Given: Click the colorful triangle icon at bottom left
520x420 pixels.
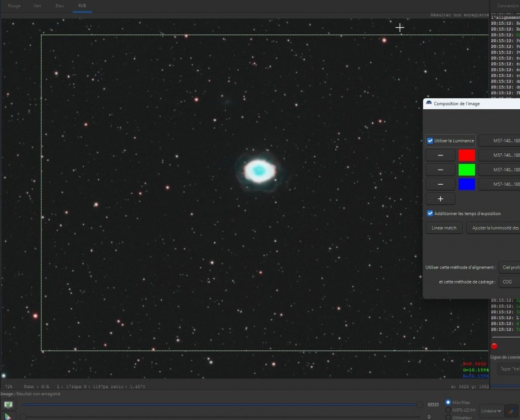Looking at the screenshot, I should [8, 416].
